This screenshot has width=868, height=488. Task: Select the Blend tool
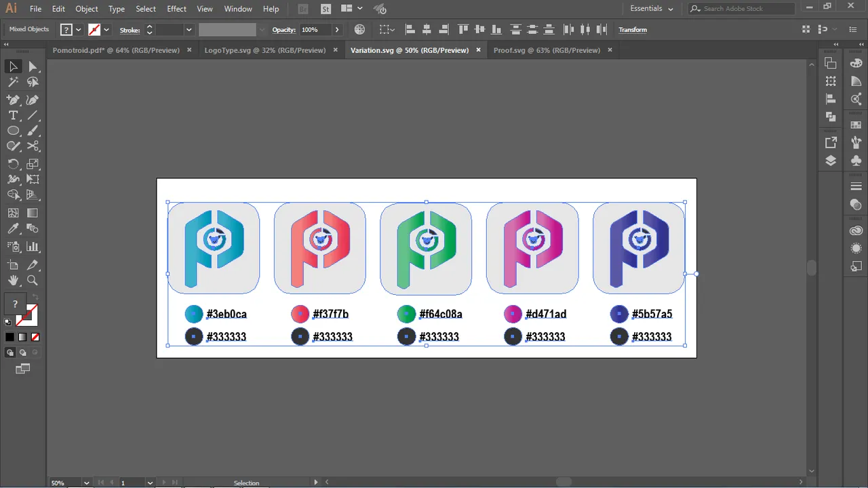(x=33, y=229)
